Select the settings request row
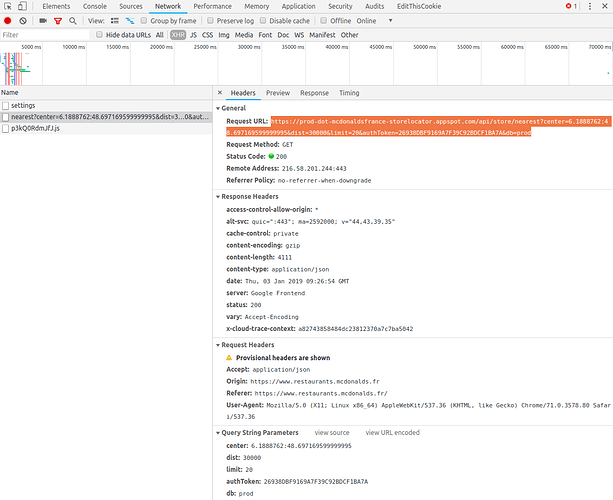The height and width of the screenshot is (500, 613). tap(106, 106)
